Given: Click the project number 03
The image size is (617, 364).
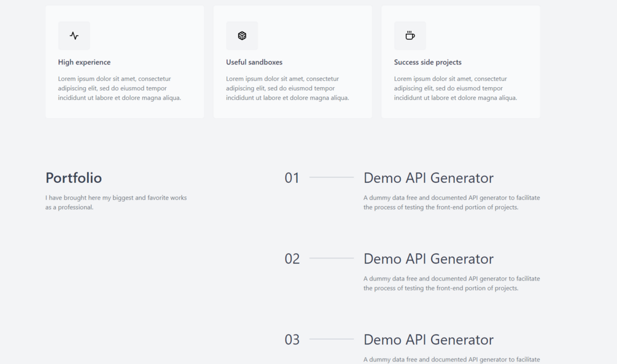Looking at the screenshot, I should (292, 339).
